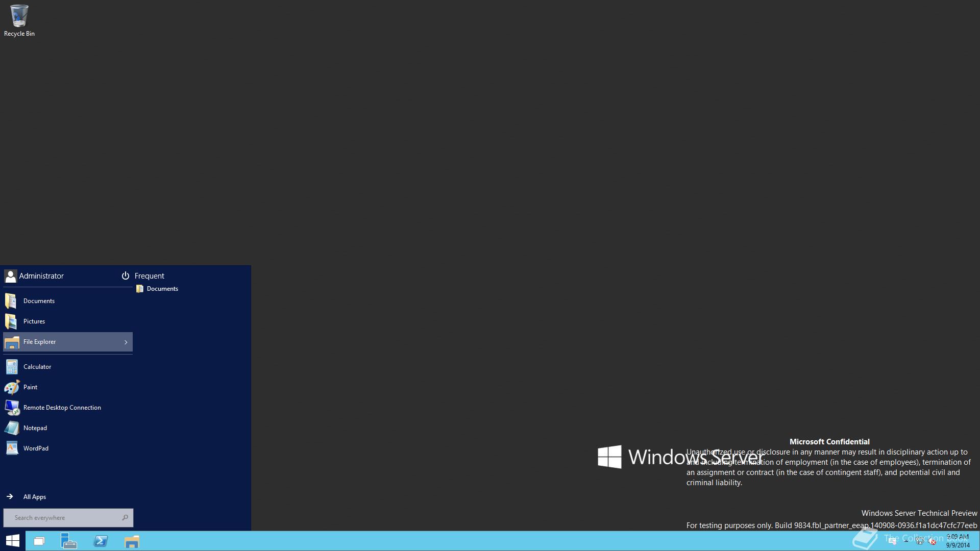Launch PowerShell from taskbar
This screenshot has width=980, height=551.
click(x=101, y=541)
